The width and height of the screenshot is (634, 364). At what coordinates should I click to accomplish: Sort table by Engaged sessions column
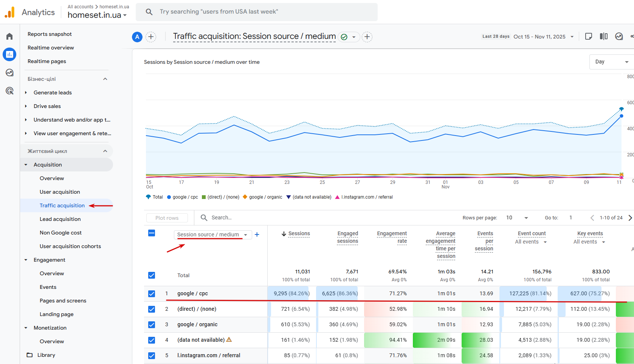pos(347,238)
